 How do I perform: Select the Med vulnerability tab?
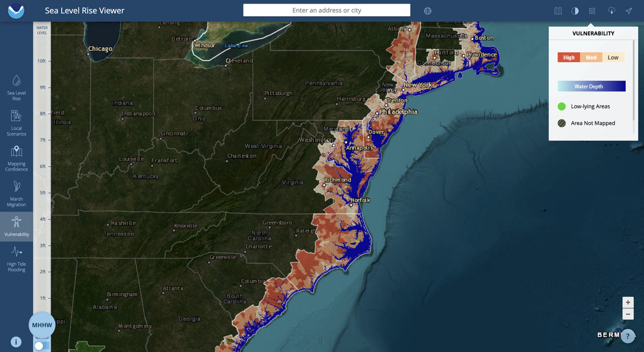point(591,57)
